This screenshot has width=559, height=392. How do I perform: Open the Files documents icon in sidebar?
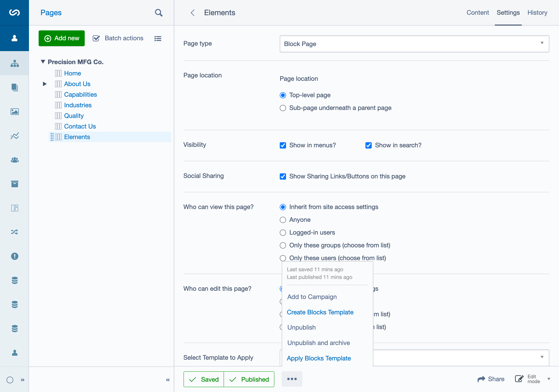pos(15,88)
